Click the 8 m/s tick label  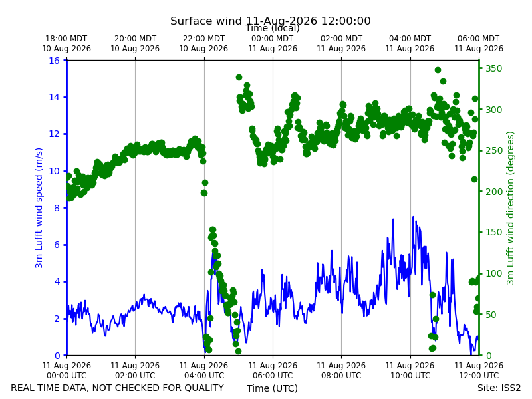click(x=57, y=208)
